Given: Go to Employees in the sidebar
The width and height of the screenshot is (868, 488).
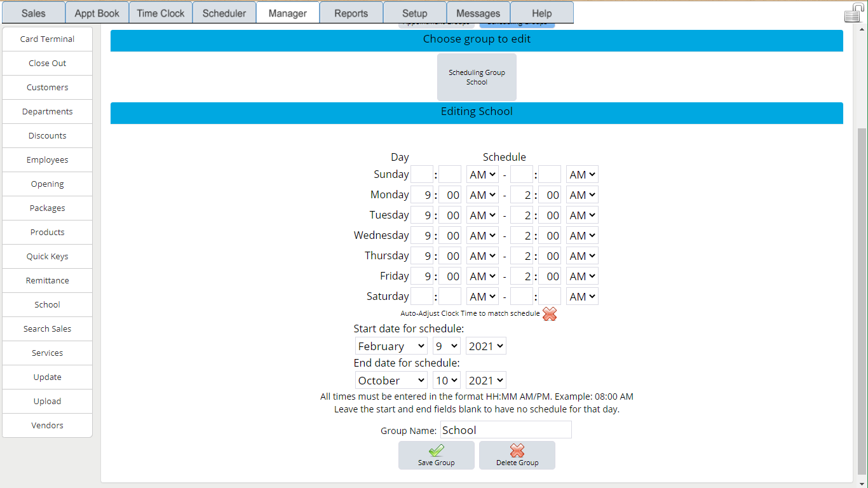Looking at the screenshot, I should click(48, 160).
